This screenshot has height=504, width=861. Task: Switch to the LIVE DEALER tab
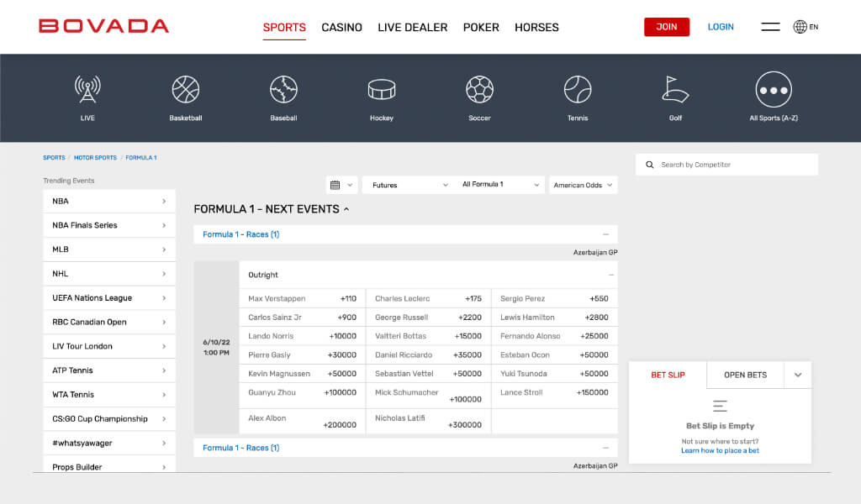(x=412, y=28)
